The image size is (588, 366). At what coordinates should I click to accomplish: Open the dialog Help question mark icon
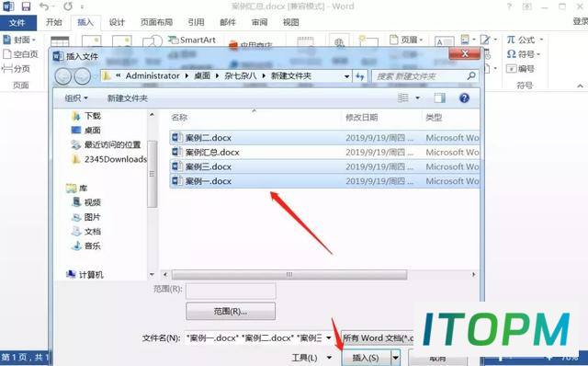464,98
